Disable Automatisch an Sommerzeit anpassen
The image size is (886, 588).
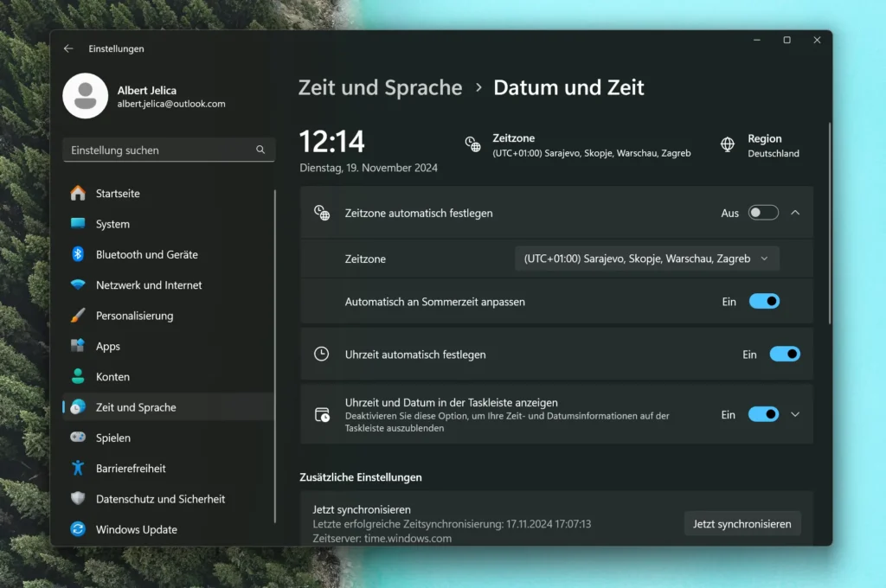pyautogui.click(x=764, y=300)
